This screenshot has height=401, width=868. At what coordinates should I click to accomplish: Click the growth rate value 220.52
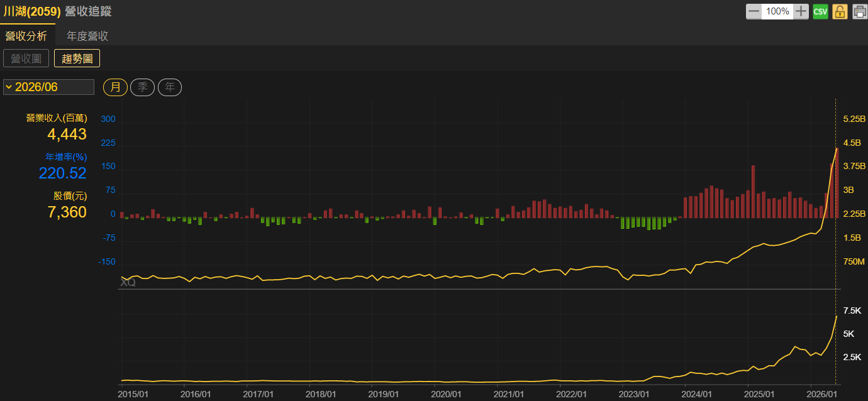coord(63,173)
